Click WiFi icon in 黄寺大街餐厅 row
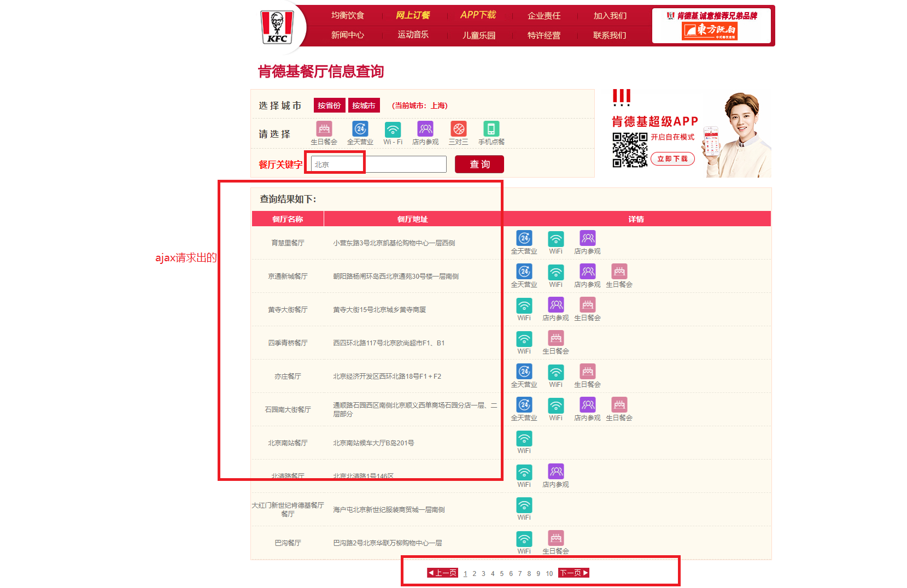This screenshot has width=907, height=588. tap(524, 305)
